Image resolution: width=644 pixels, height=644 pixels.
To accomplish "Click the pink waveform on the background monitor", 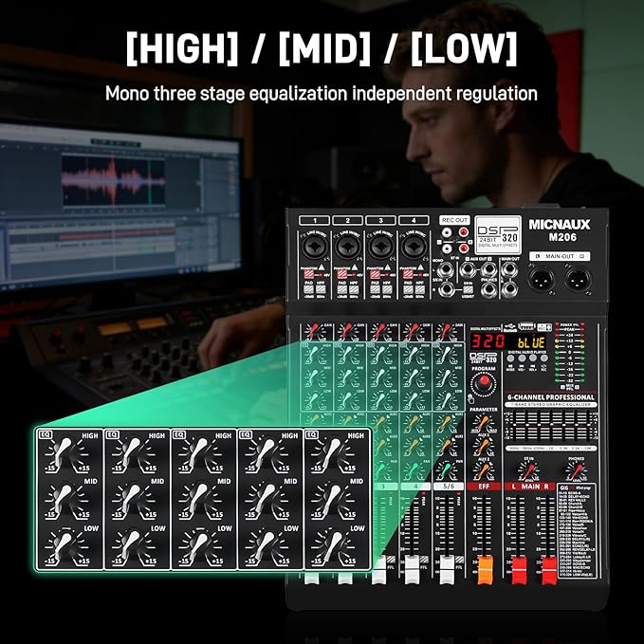I will [114, 180].
